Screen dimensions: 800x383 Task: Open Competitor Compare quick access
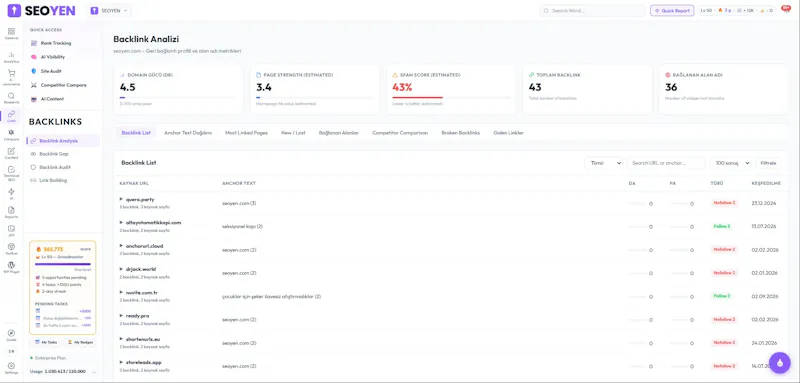[63, 85]
